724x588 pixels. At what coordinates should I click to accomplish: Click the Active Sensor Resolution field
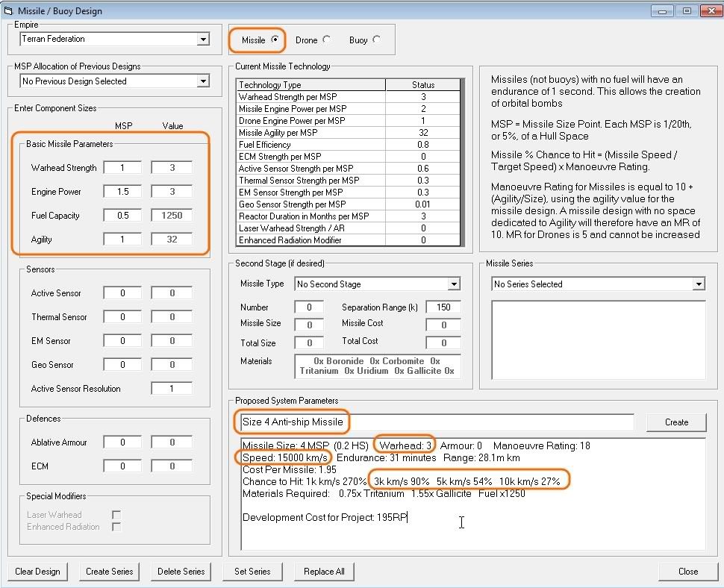point(172,389)
